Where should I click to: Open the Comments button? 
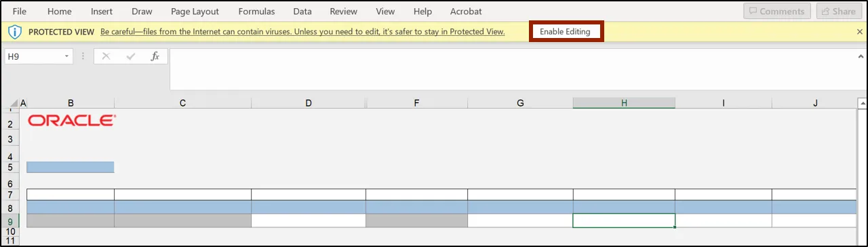(777, 12)
